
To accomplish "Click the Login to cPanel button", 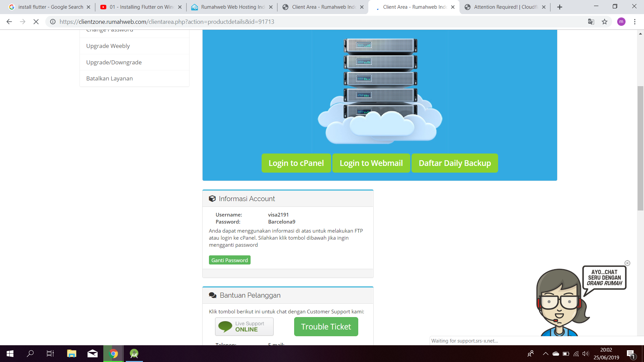I will tap(296, 163).
